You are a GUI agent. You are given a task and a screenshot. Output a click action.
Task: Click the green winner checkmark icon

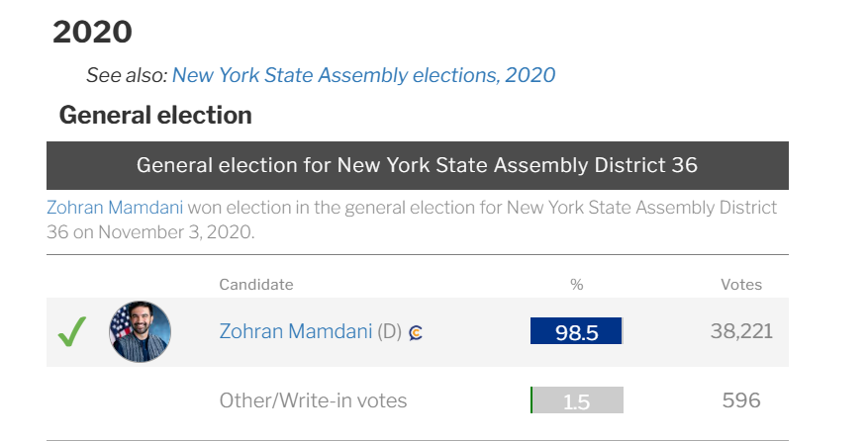click(71, 331)
